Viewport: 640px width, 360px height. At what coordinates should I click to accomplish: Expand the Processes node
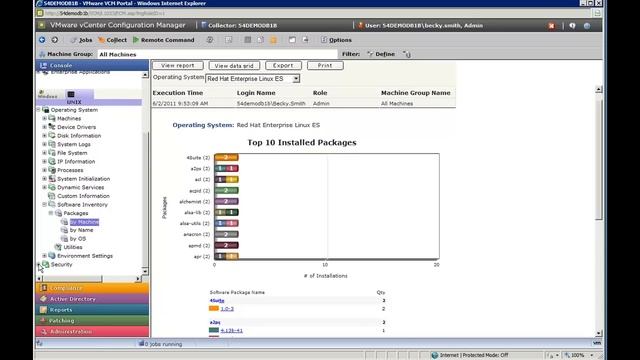[x=44, y=170]
